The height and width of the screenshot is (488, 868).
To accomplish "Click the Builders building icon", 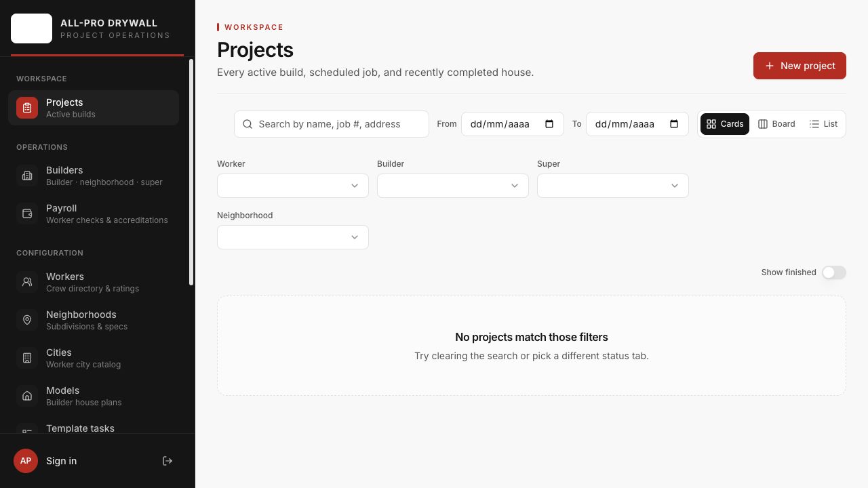I will [x=27, y=176].
